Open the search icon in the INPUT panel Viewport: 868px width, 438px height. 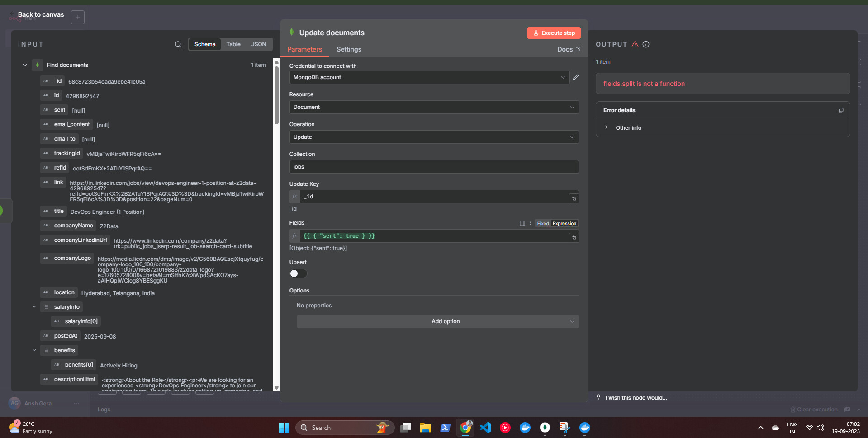click(178, 44)
